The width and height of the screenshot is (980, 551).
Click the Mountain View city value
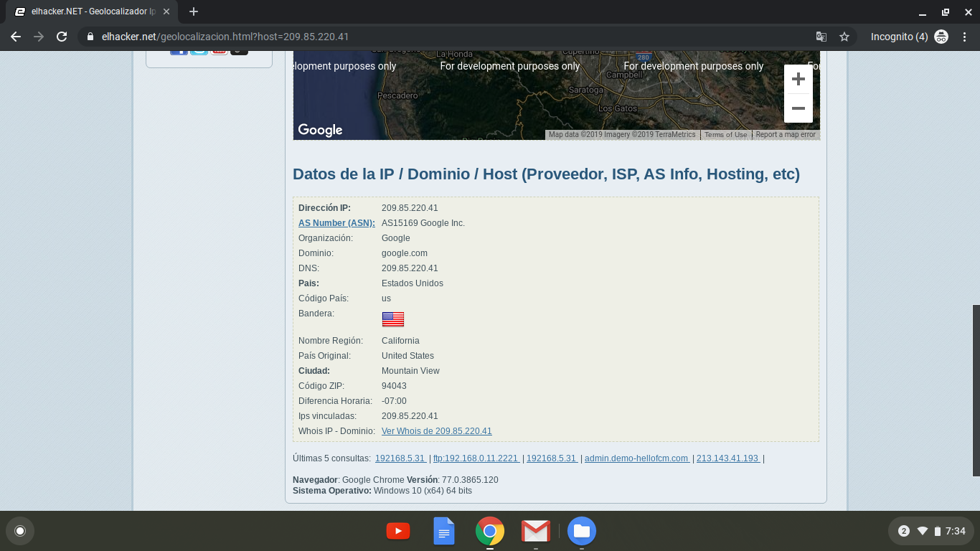pos(410,371)
